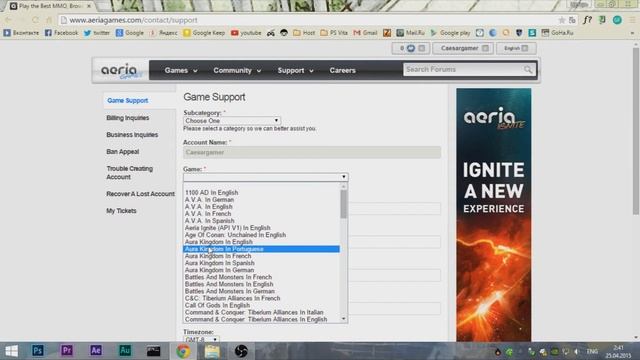Image resolution: width=640 pixels, height=360 pixels.
Task: Click the ENG language indicator in tray
Action: coord(592,351)
